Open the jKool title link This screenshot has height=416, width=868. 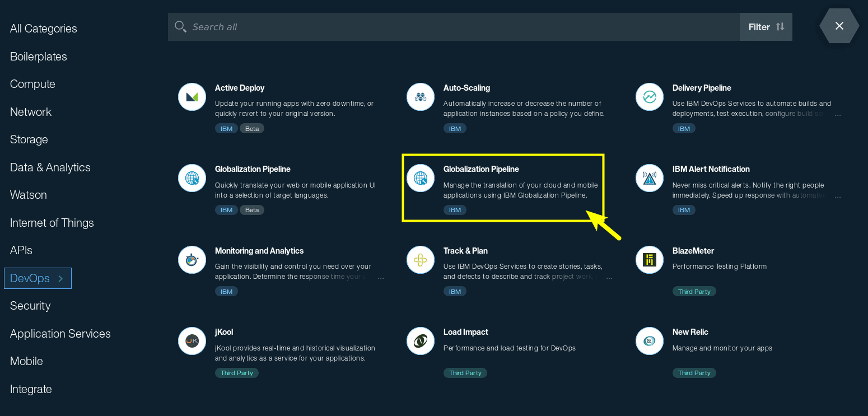[224, 332]
